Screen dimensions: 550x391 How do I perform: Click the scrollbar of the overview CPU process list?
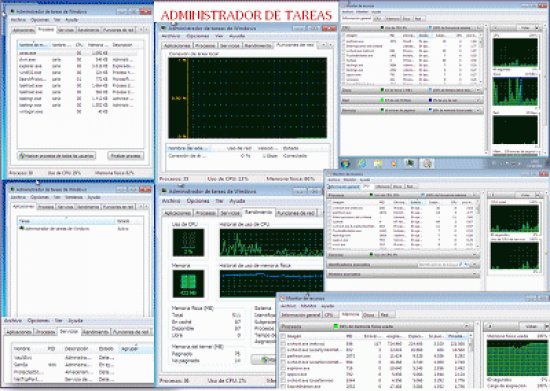(x=481, y=58)
